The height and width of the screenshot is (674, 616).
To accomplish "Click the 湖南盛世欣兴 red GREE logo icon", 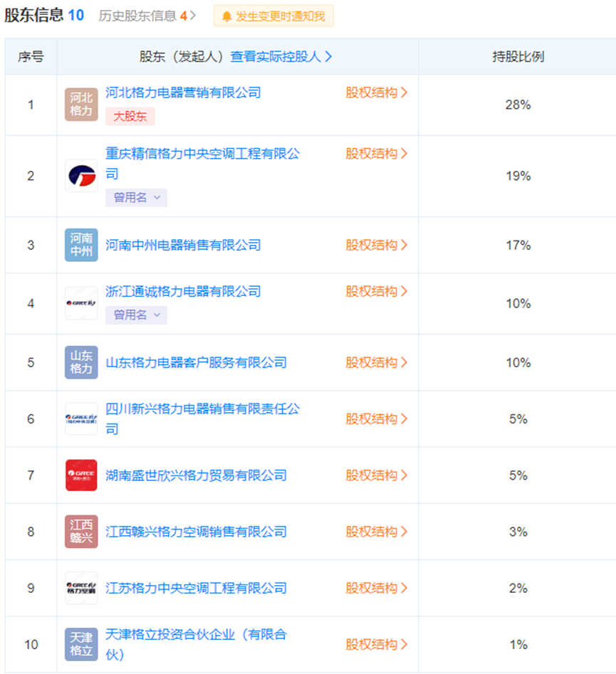I will [81, 475].
